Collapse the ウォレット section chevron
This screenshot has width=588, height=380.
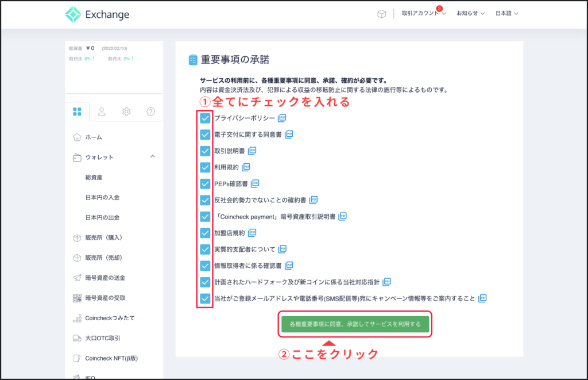click(x=152, y=157)
